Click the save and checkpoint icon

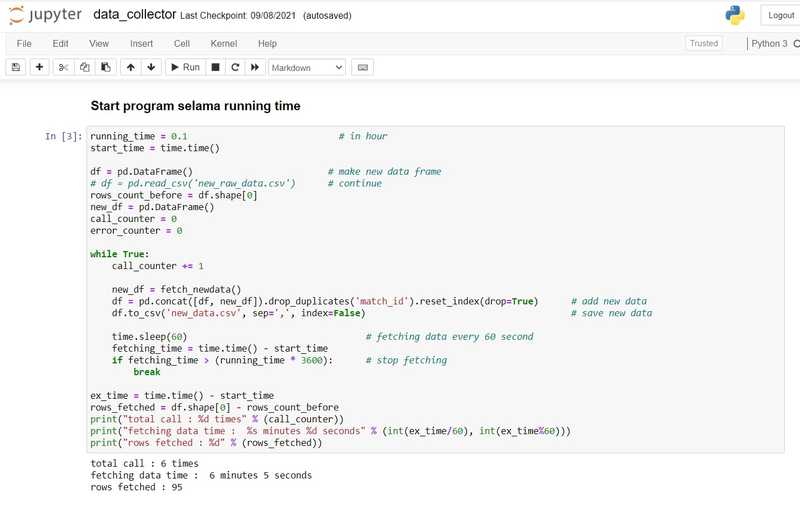pos(16,67)
